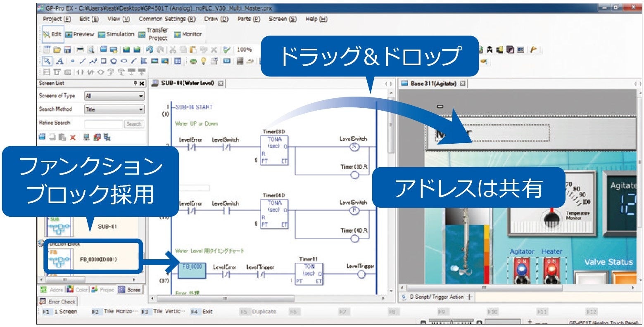Click the Delete X icon in main toolbar
Image resolution: width=644 pixels, height=327 pixels.
click(x=214, y=50)
